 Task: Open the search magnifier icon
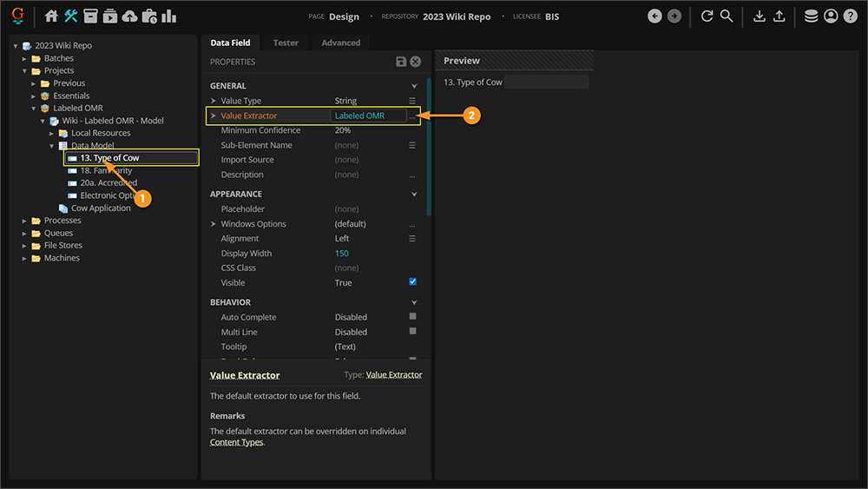click(727, 17)
